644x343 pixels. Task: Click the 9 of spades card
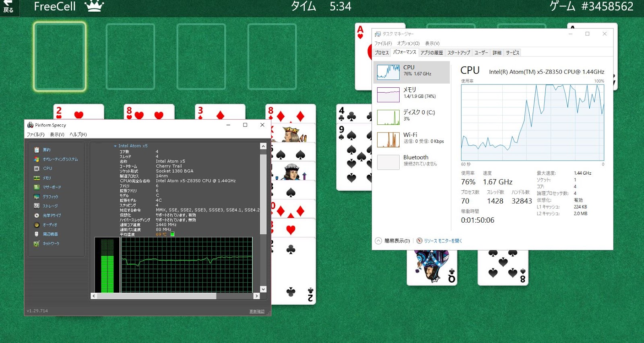(354, 157)
